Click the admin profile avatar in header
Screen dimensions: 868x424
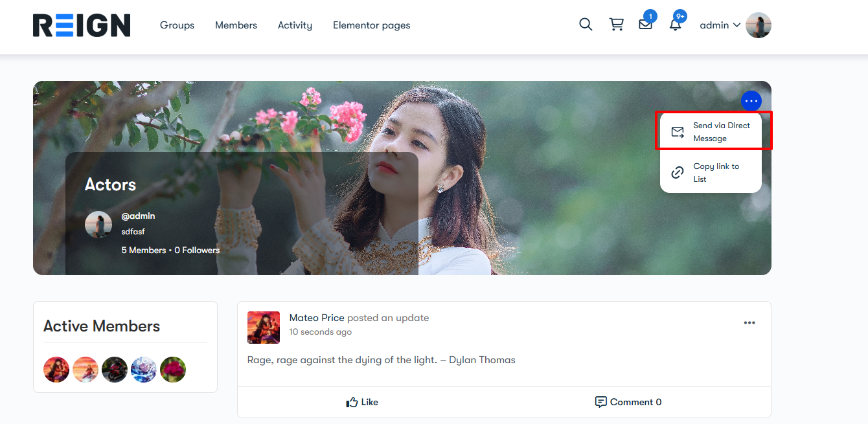758,25
